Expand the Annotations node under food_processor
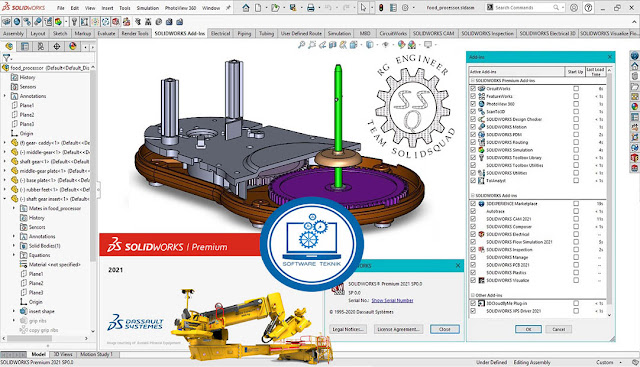The width and height of the screenshot is (640, 367). 5,96
